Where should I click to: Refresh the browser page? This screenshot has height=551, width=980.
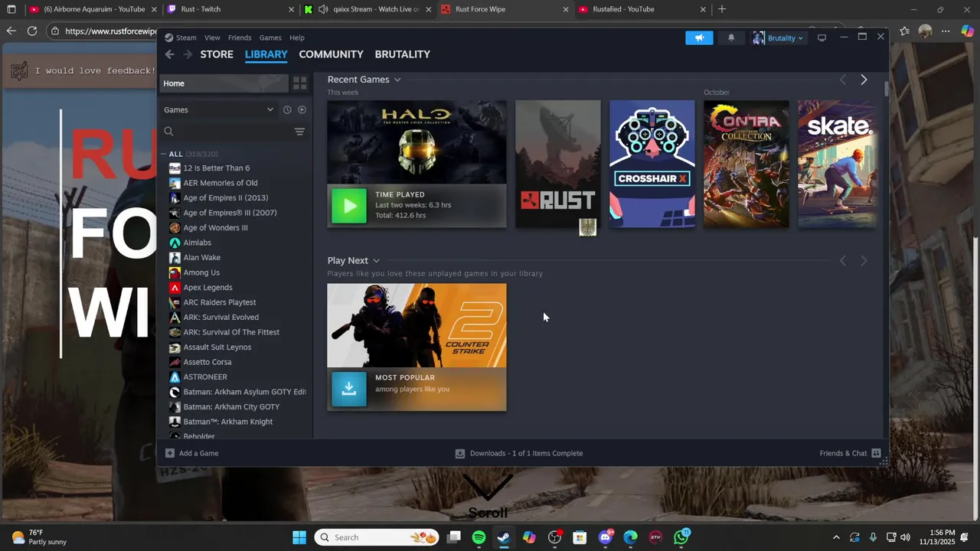click(32, 31)
